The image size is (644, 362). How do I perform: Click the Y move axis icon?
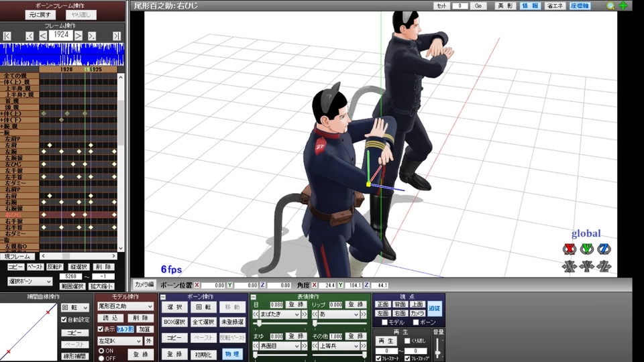point(586,267)
